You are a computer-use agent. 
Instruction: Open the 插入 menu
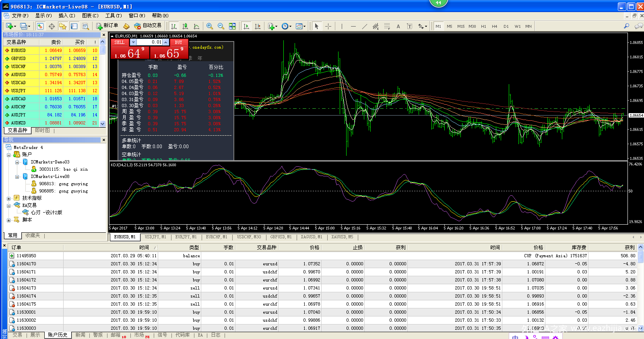coord(67,16)
